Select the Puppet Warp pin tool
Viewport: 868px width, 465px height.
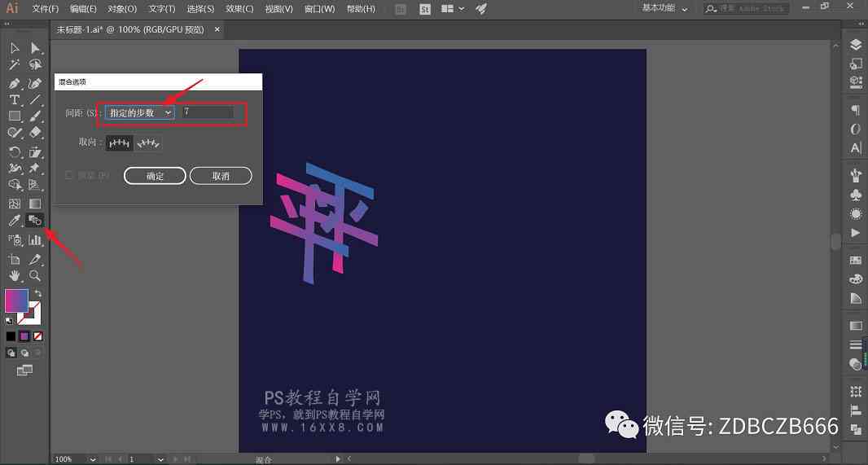point(35,168)
